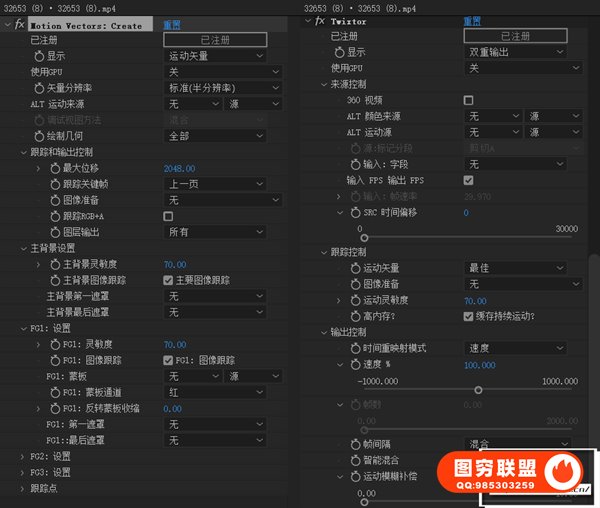The height and width of the screenshot is (508, 600).
Task: Expand the 跟踪点 section
Action: pyautogui.click(x=23, y=488)
